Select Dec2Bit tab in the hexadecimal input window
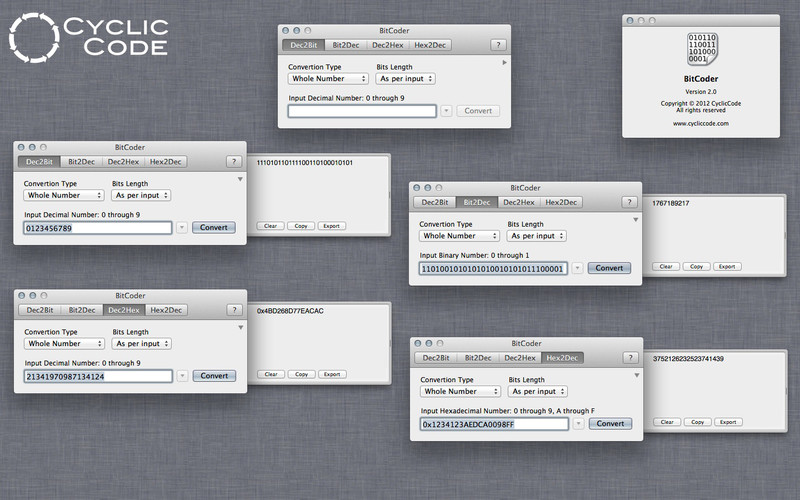 click(x=436, y=358)
